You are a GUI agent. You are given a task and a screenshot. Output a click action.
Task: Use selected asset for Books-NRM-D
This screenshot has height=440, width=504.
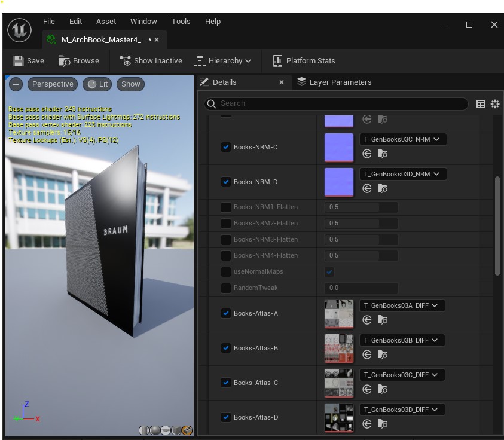pyautogui.click(x=366, y=189)
